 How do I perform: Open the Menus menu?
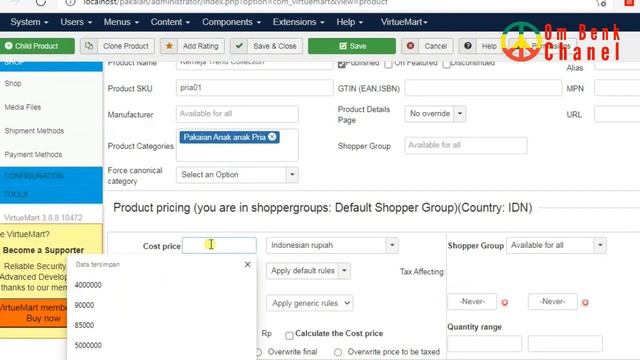(121, 22)
